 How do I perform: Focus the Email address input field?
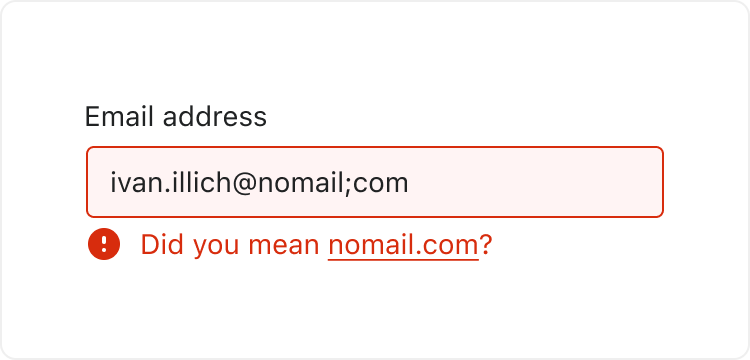[x=375, y=182]
